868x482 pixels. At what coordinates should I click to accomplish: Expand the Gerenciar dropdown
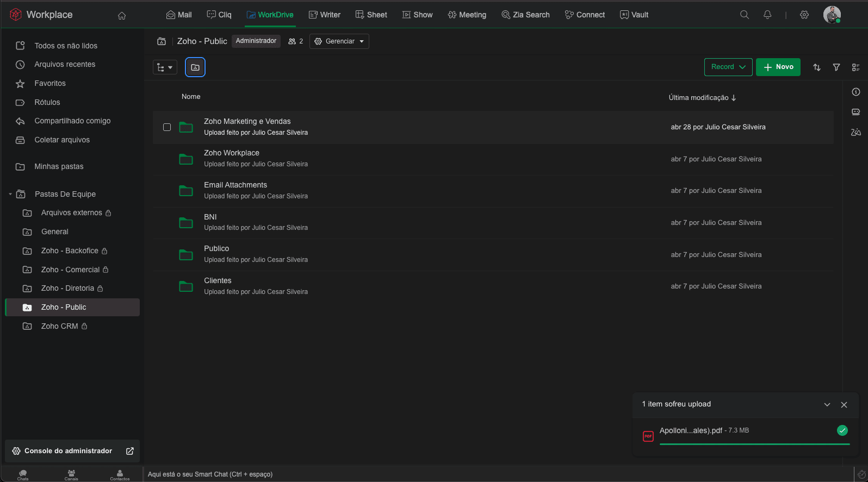pyautogui.click(x=339, y=41)
